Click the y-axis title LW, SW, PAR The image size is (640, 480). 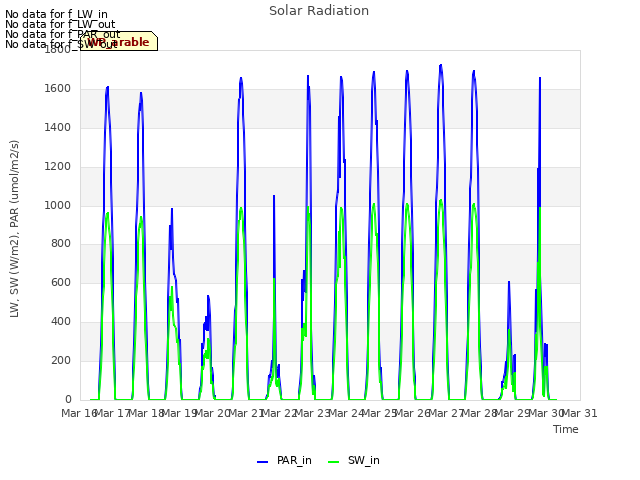tap(15, 229)
